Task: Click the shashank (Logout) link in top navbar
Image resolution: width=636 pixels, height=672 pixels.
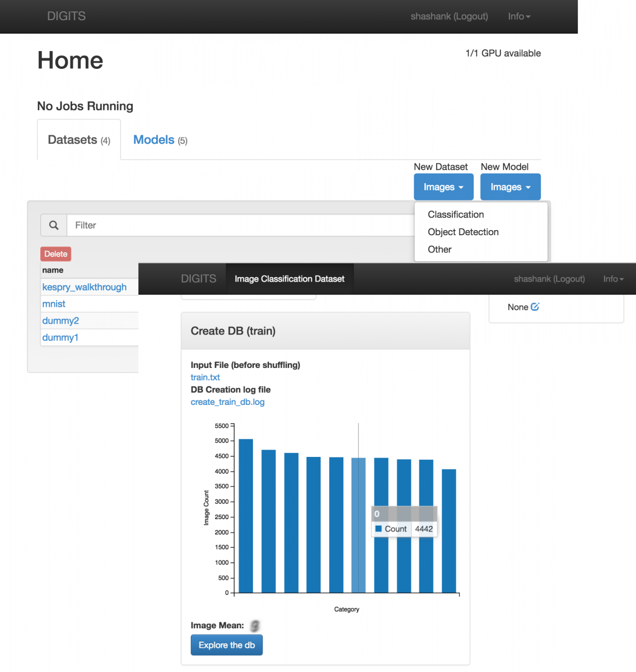Action: [x=449, y=16]
